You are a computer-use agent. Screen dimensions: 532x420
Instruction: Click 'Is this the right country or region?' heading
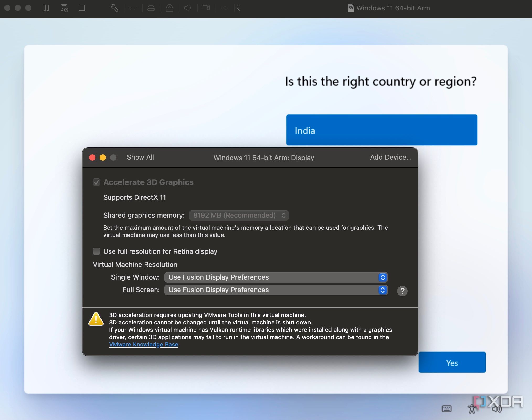[381, 82]
